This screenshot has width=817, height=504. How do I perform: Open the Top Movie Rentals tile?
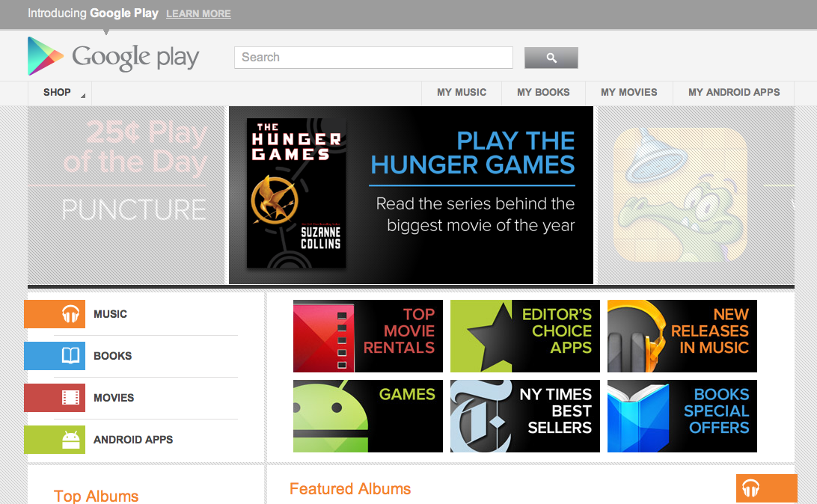368,336
